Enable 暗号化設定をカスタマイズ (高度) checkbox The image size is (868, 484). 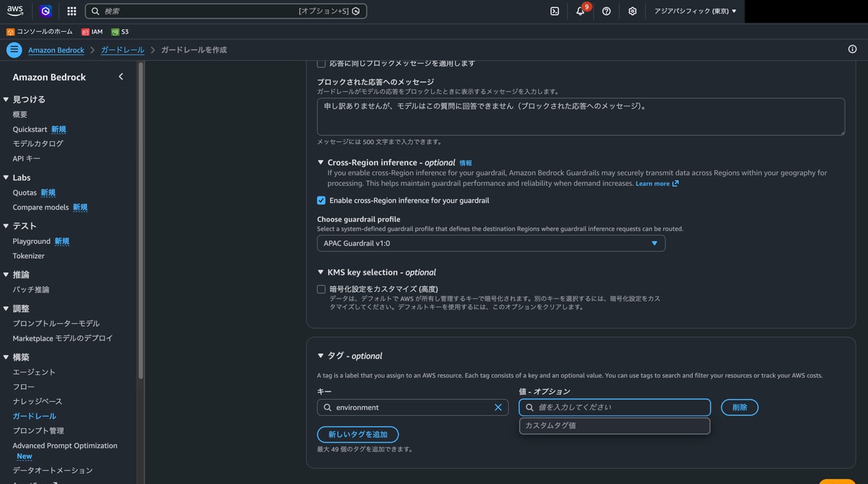click(x=321, y=289)
